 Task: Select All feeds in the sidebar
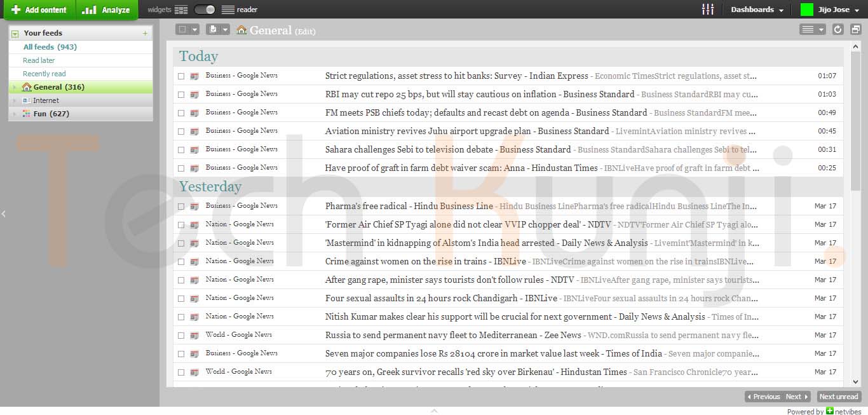pyautogui.click(x=50, y=47)
